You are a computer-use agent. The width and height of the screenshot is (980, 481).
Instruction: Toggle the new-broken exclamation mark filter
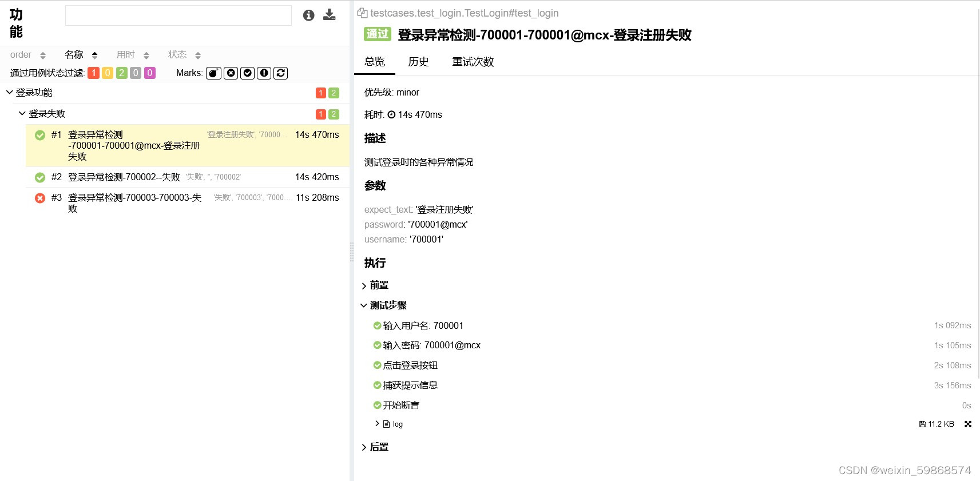(x=264, y=73)
